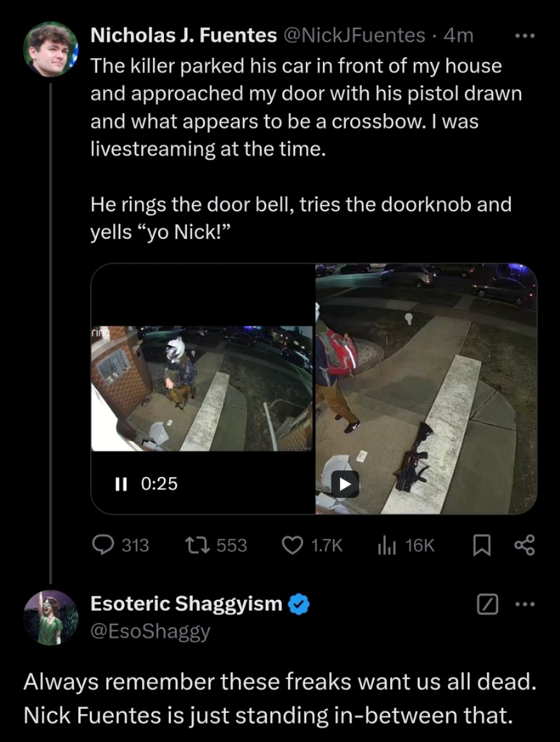Viewport: 560px width, 742px height.
Task: Share the tweet via share icon
Action: tap(524, 545)
